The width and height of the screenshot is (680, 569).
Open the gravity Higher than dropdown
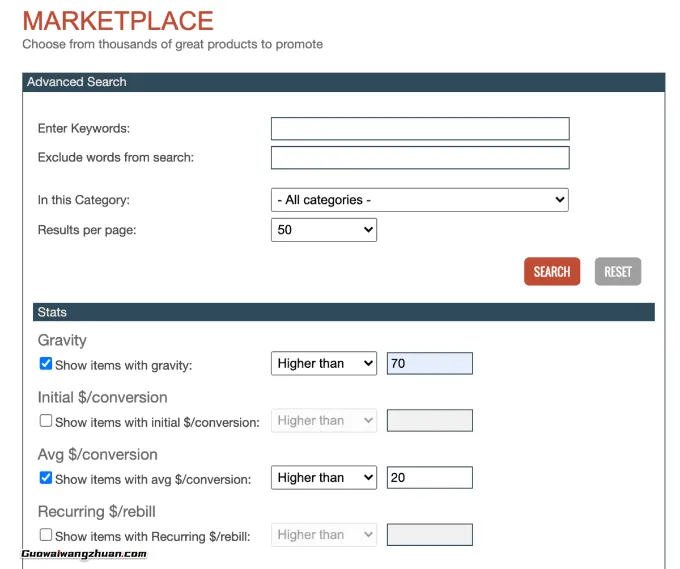click(324, 364)
